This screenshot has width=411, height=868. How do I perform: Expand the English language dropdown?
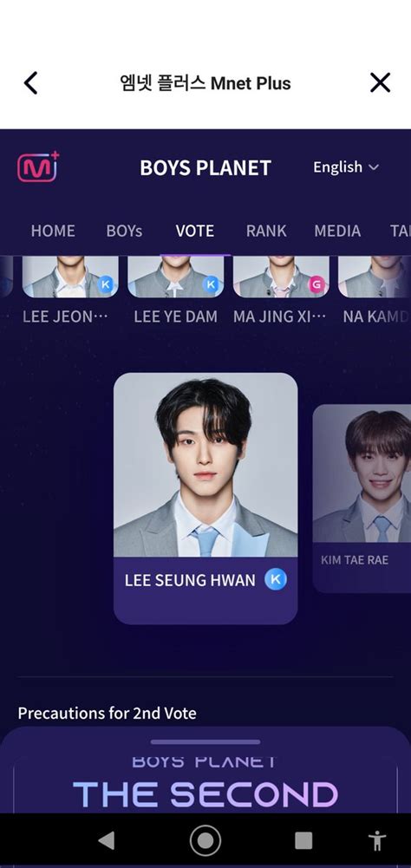coord(346,167)
